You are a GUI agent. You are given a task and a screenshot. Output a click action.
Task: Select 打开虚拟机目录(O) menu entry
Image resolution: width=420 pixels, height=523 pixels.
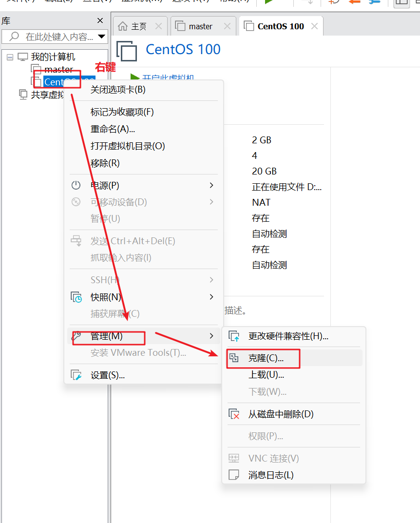click(128, 146)
